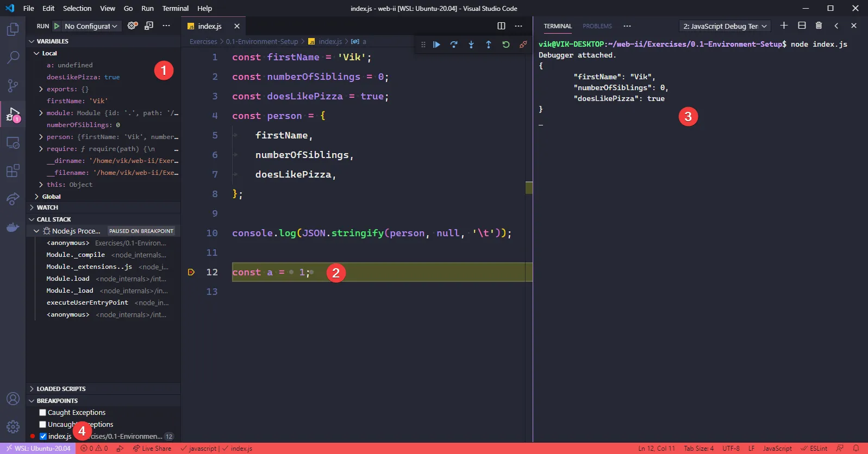Step Out in the debug toolbar
868x454 pixels.
click(489, 45)
